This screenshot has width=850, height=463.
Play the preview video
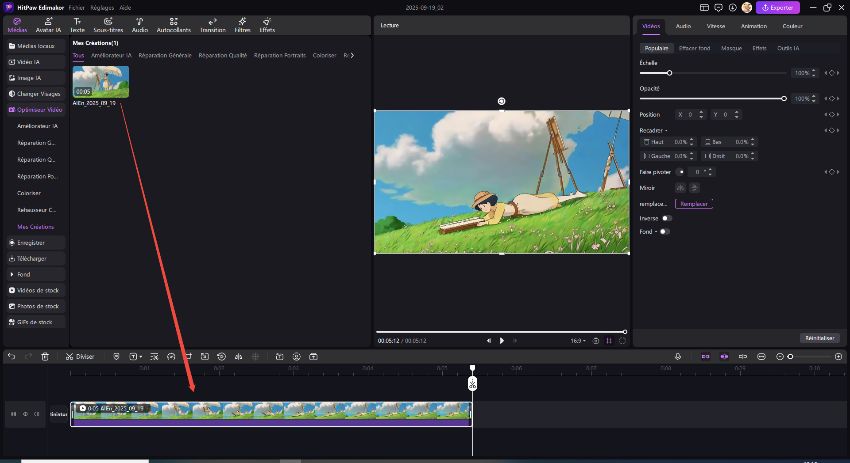[x=501, y=340]
